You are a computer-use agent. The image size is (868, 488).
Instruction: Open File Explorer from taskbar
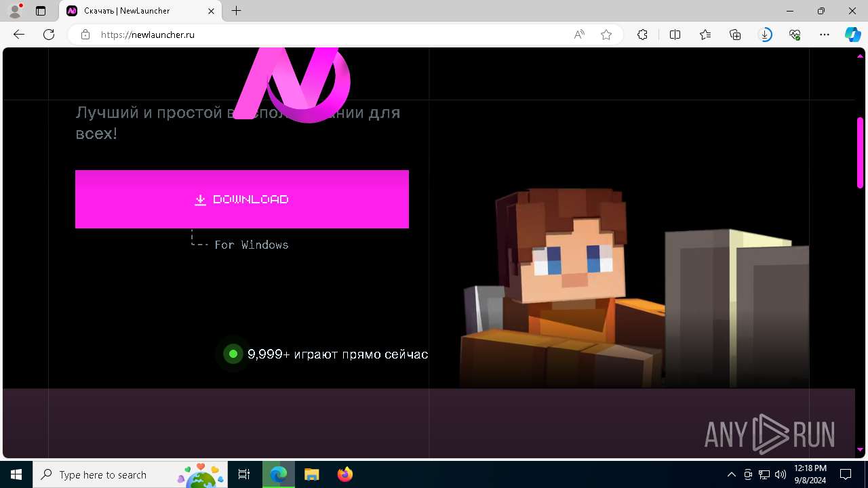coord(311,474)
